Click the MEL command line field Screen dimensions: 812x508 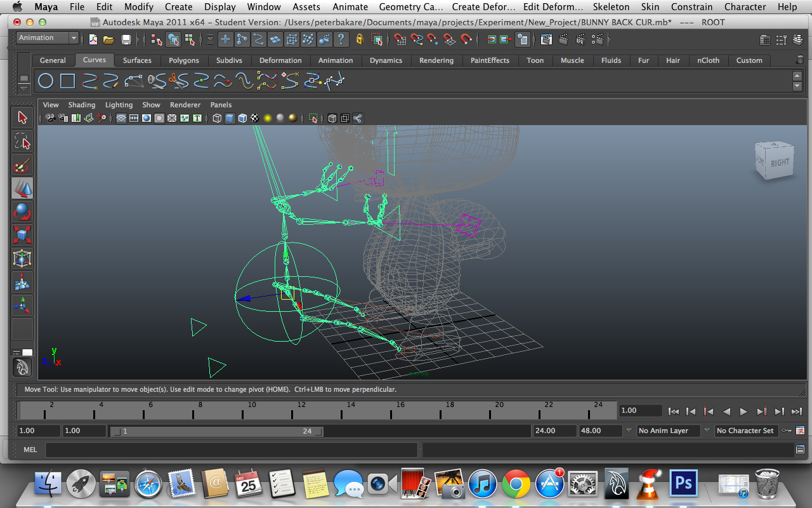pyautogui.click(x=232, y=450)
